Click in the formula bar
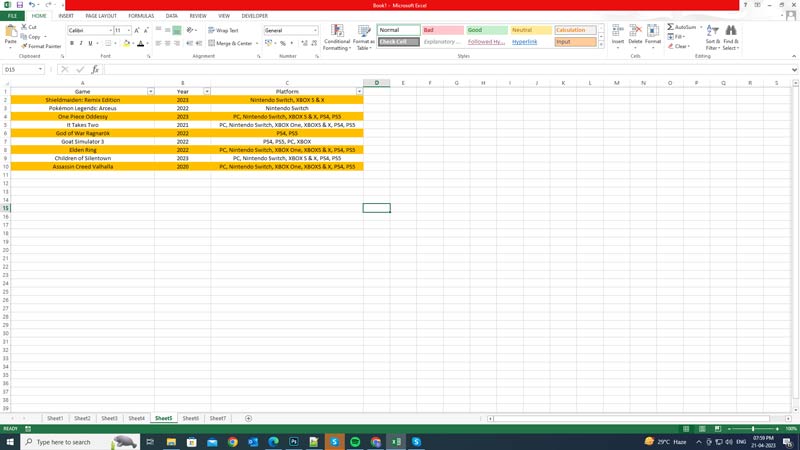Screen dimensions: 800x450 (x=447, y=69)
